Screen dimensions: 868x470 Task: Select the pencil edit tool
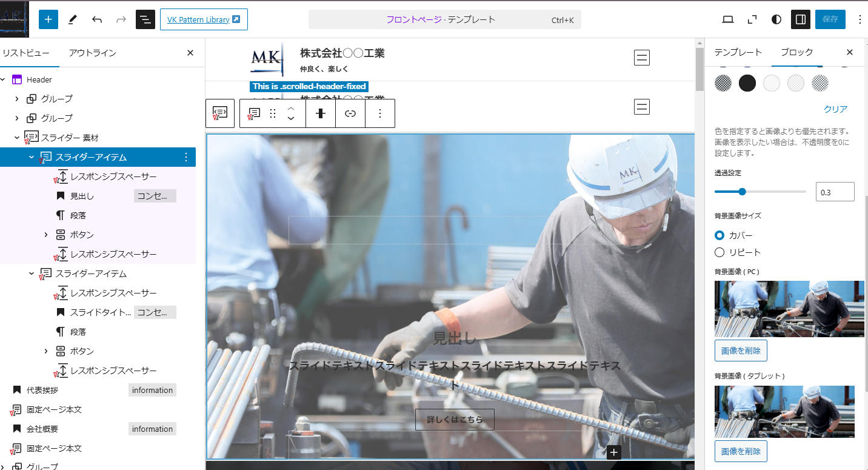point(73,19)
